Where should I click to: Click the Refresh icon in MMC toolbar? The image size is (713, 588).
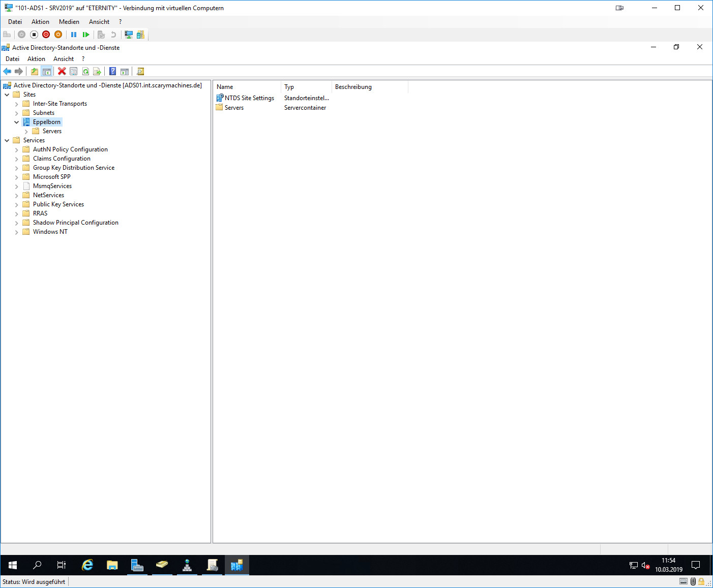click(85, 71)
